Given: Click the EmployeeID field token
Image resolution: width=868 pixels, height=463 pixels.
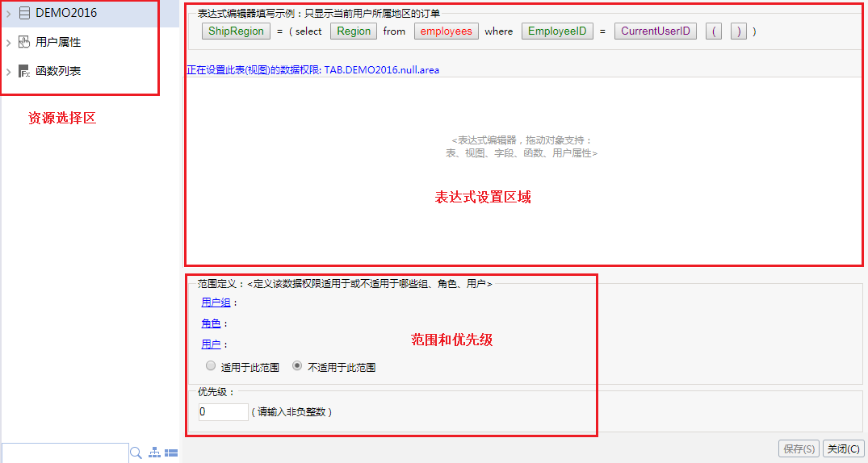Looking at the screenshot, I should pyautogui.click(x=557, y=31).
